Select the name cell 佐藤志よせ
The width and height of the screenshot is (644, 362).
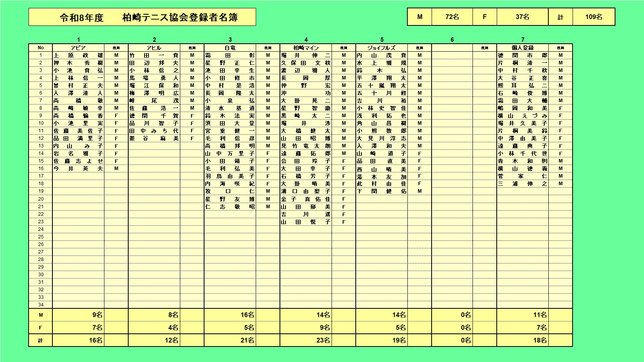[x=78, y=161]
